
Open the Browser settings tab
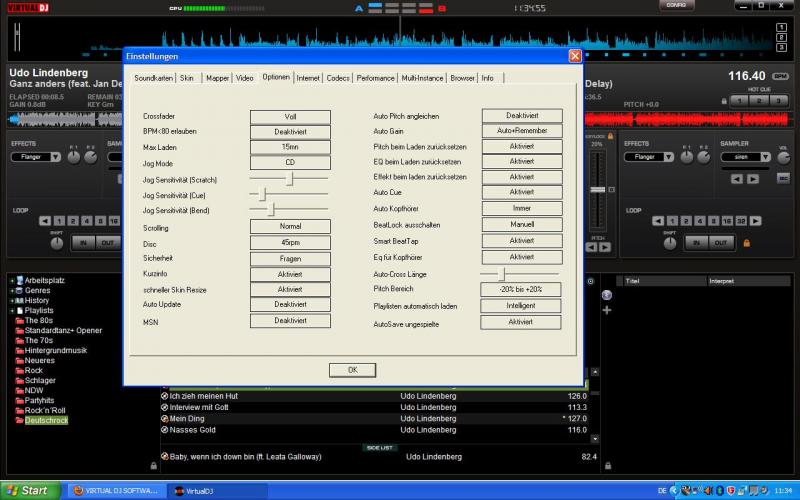[x=462, y=78]
